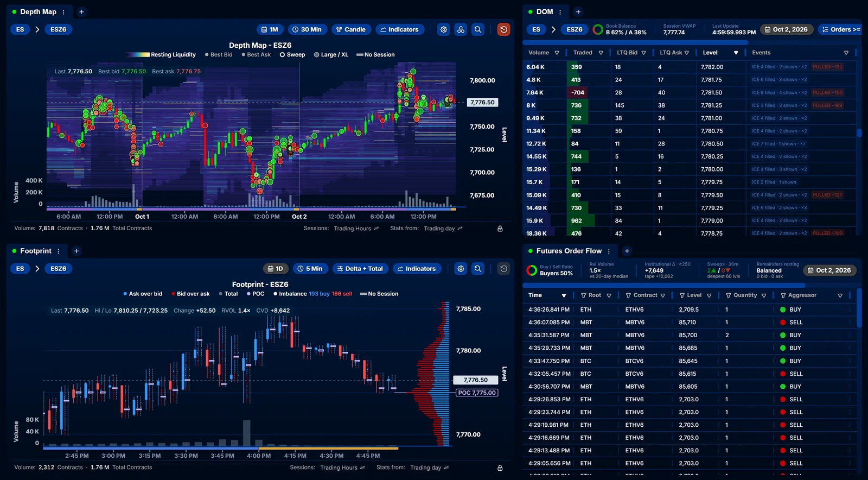Open the 1M date range dropdown

click(270, 29)
